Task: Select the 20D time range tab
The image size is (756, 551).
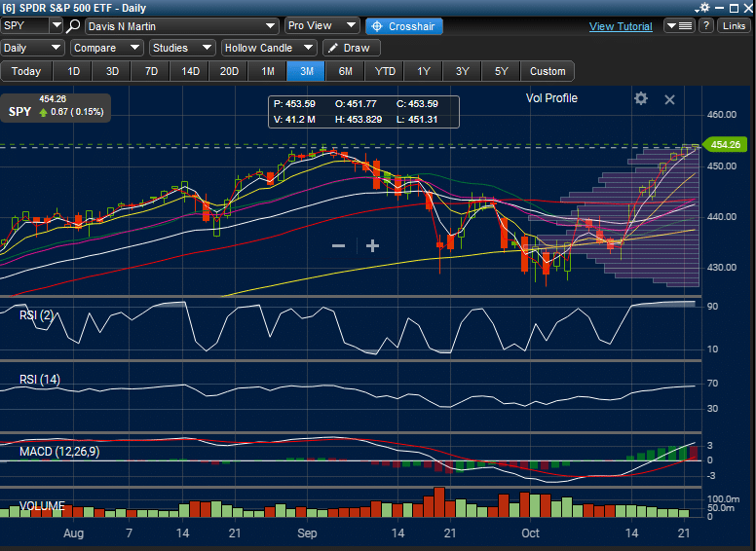Action: [229, 71]
